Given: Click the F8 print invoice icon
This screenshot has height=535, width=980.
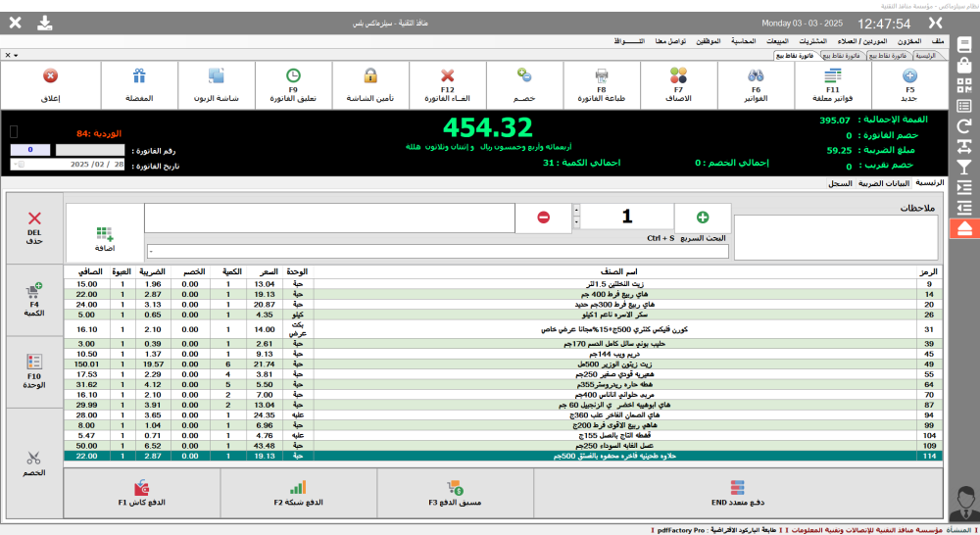Looking at the screenshot, I should [602, 82].
